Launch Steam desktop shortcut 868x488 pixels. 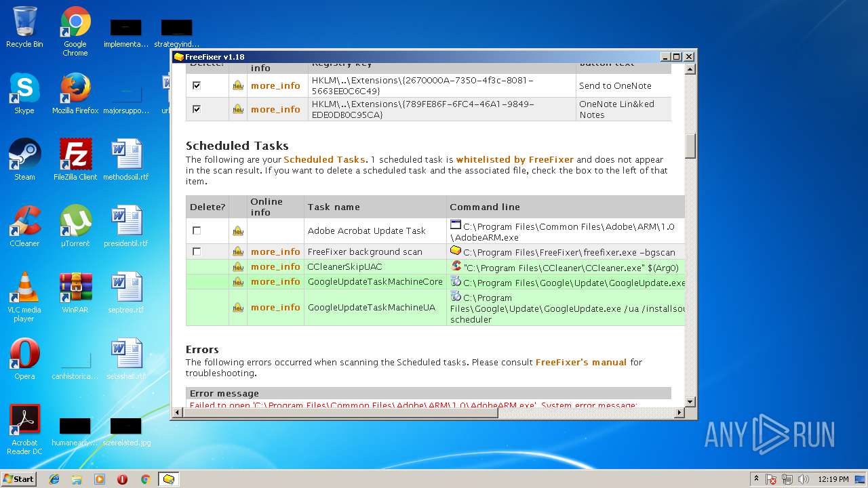24,160
